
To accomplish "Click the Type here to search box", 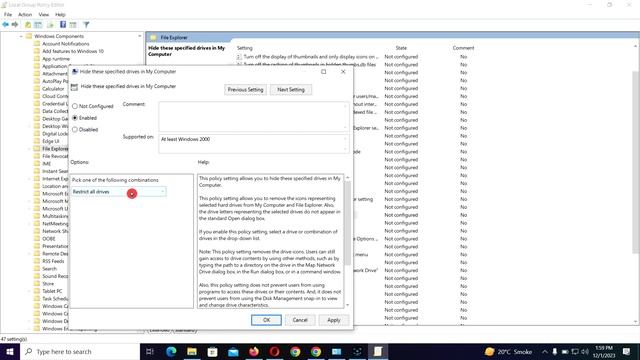I will [80, 351].
